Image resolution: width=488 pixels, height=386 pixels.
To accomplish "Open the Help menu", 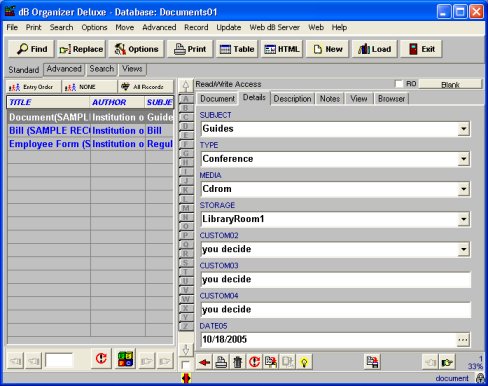I will click(339, 27).
